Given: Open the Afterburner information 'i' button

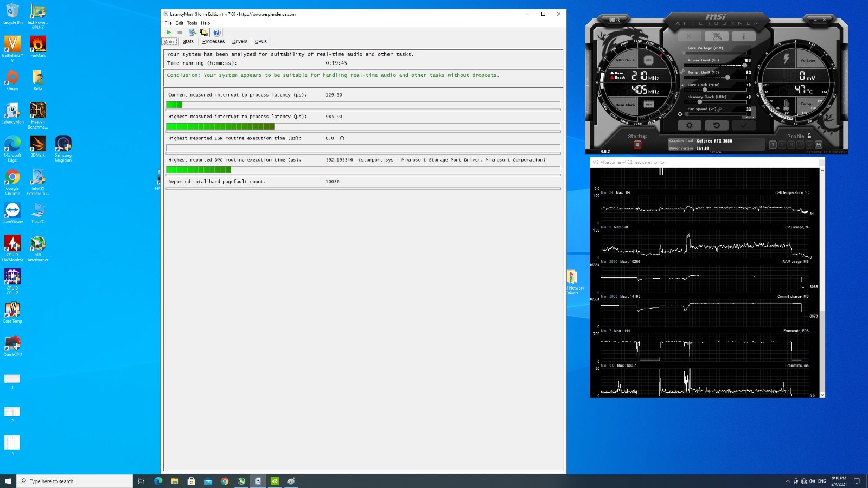Looking at the screenshot, I should [x=744, y=36].
